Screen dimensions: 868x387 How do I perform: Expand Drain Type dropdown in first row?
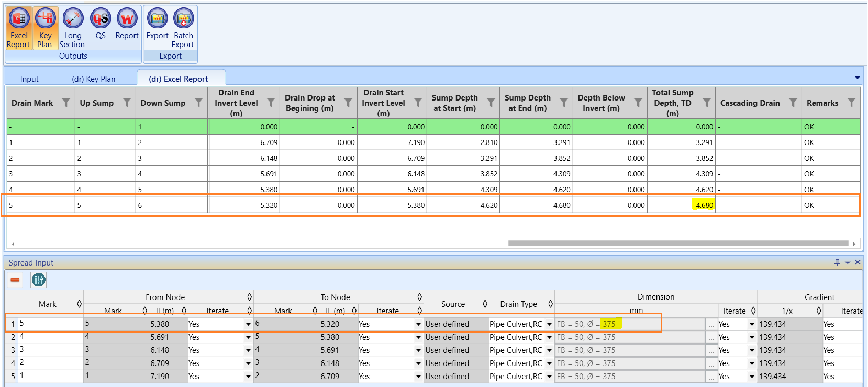[549, 324]
